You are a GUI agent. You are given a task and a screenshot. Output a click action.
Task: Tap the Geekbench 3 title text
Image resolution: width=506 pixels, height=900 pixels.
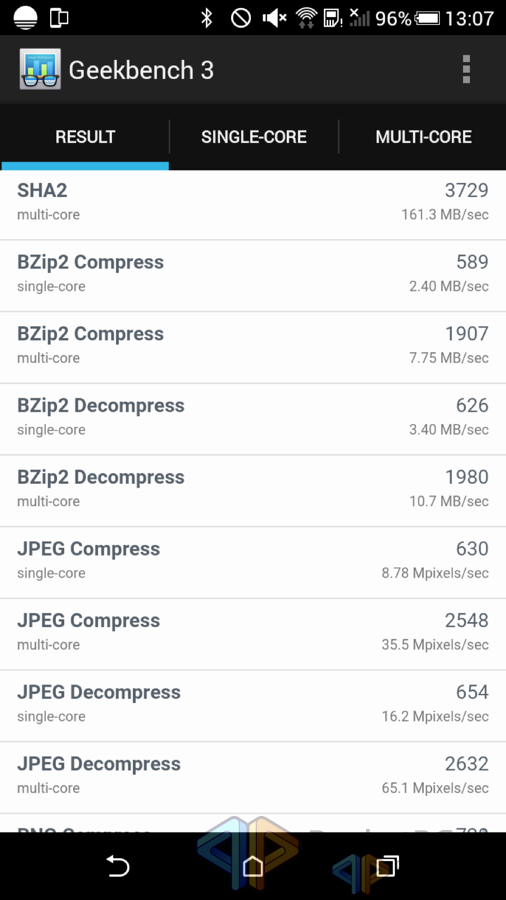tap(141, 71)
